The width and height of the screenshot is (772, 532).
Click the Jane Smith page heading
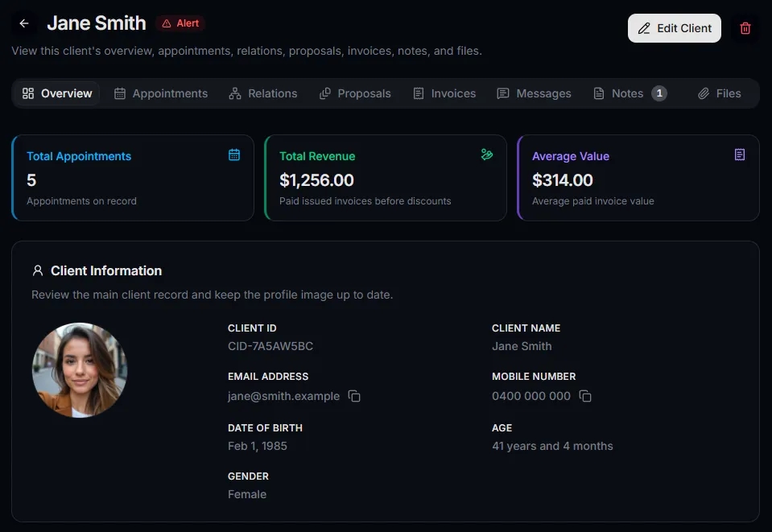pos(97,23)
